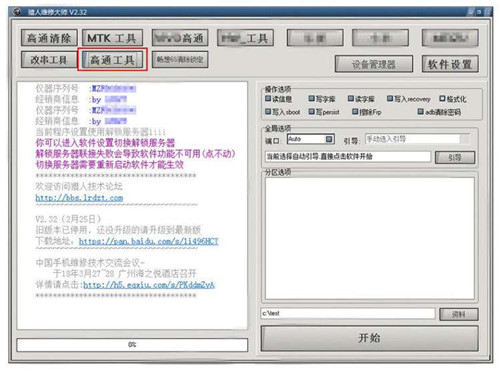Toggle the adb清除密码 checkbox

(x=421, y=112)
